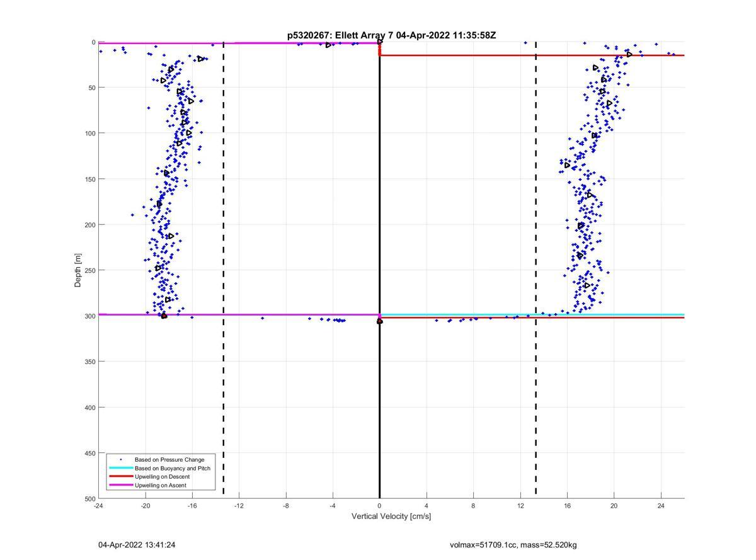
Task: Click the solid black zero-velocity line
Action: 379,270
